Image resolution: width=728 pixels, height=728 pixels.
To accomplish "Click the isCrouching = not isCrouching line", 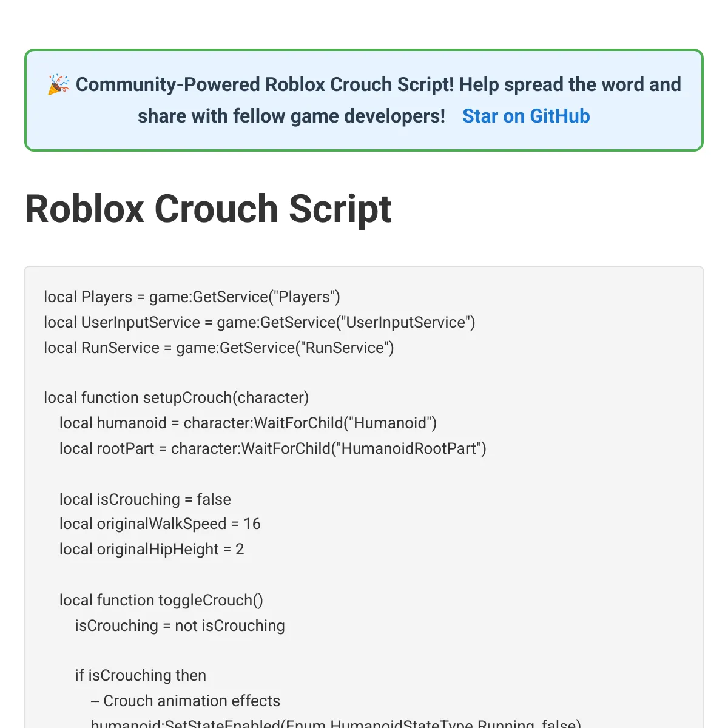I will [x=180, y=625].
